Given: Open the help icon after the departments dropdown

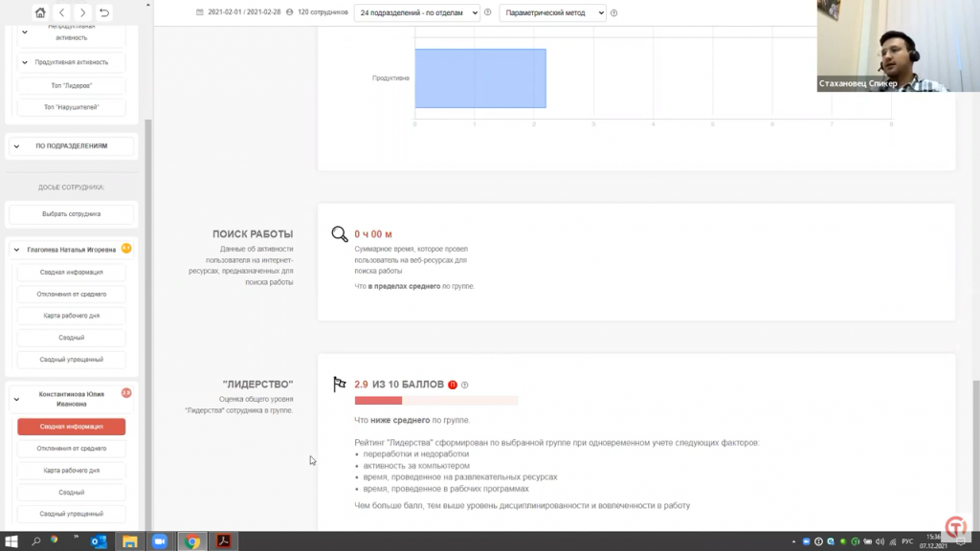Looking at the screenshot, I should pos(487,12).
